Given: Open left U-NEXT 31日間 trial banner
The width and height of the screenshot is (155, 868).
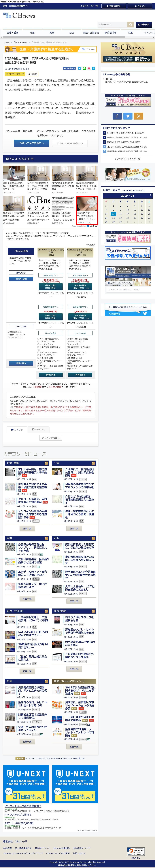Looking at the screenshot, I should [x=26, y=784].
